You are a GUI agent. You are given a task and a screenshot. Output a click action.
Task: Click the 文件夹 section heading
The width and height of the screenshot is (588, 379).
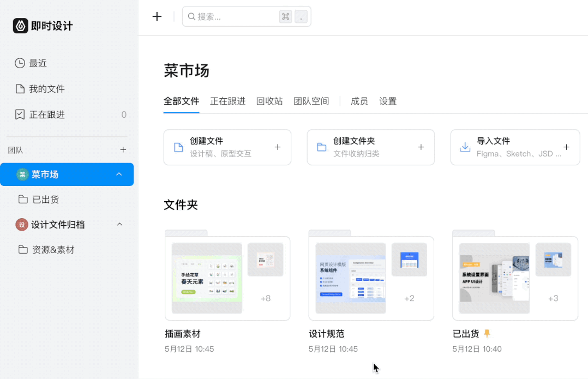pyautogui.click(x=181, y=204)
